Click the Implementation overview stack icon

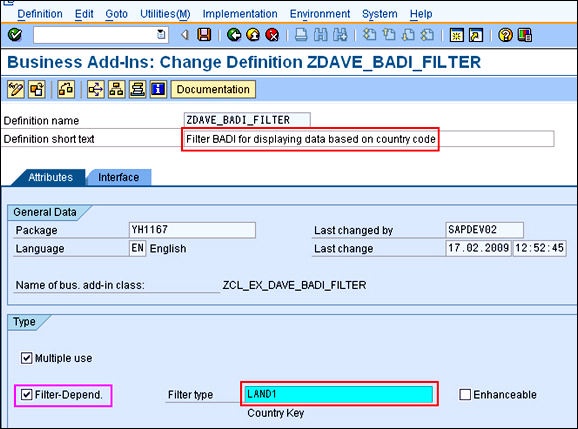click(x=137, y=90)
